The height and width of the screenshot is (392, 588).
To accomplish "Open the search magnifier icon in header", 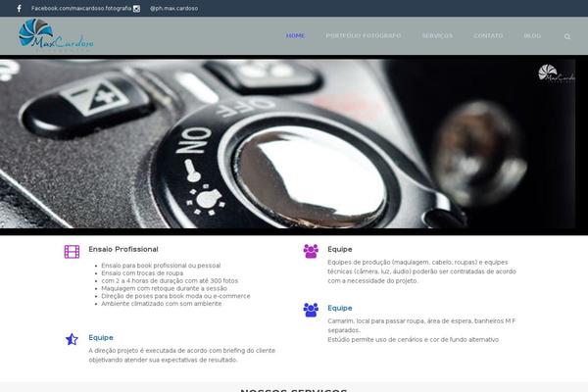I will [x=567, y=36].
